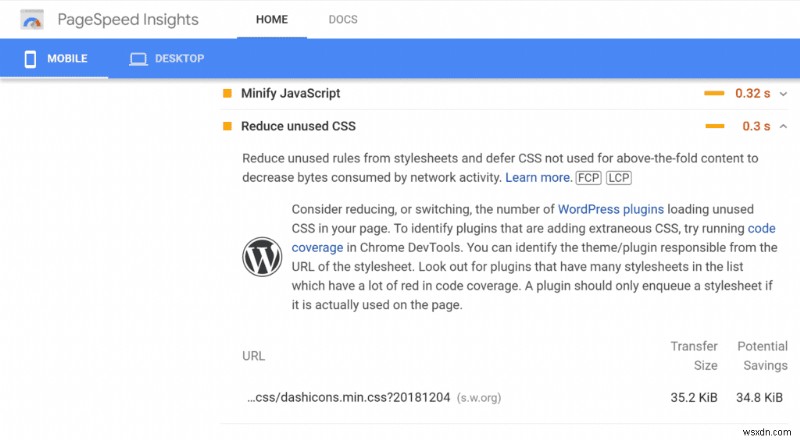Click the Minify JavaScript audit title

pyautogui.click(x=290, y=93)
